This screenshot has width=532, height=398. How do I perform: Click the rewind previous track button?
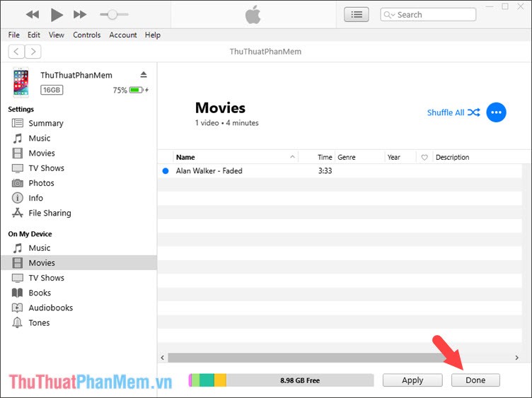point(33,15)
